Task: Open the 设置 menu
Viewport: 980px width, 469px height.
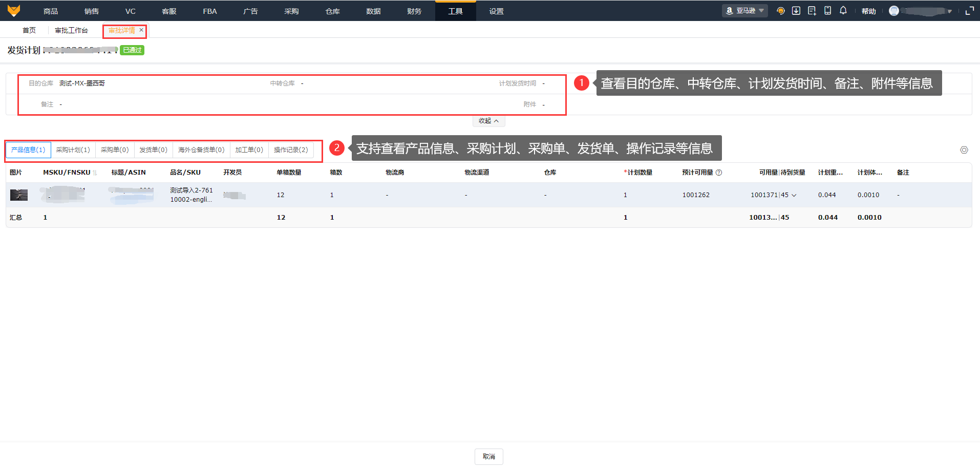Action: pyautogui.click(x=496, y=11)
